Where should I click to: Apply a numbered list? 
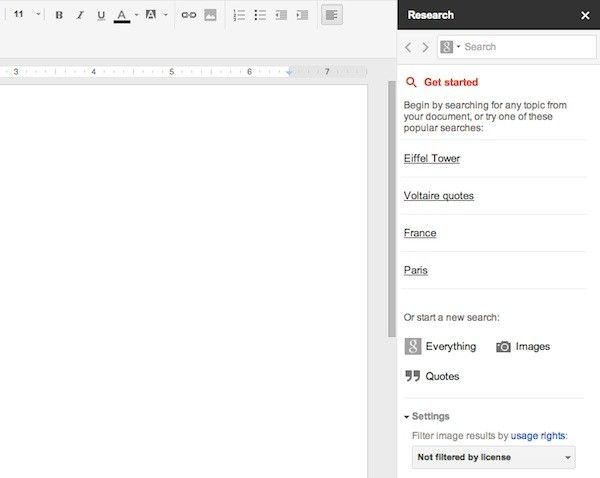[239, 15]
